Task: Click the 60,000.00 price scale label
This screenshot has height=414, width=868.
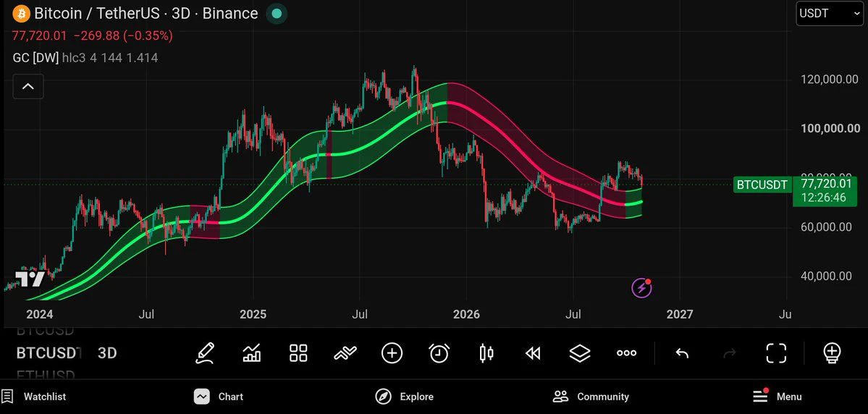Action: (827, 227)
